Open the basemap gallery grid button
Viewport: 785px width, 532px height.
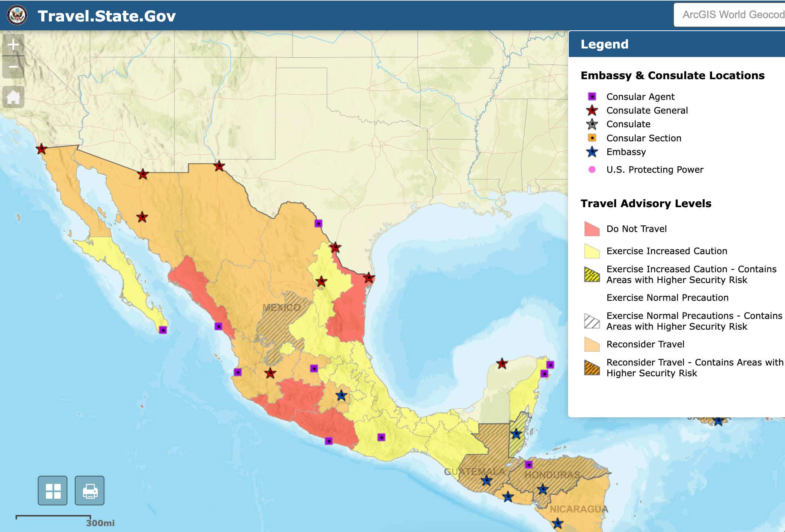click(x=53, y=491)
